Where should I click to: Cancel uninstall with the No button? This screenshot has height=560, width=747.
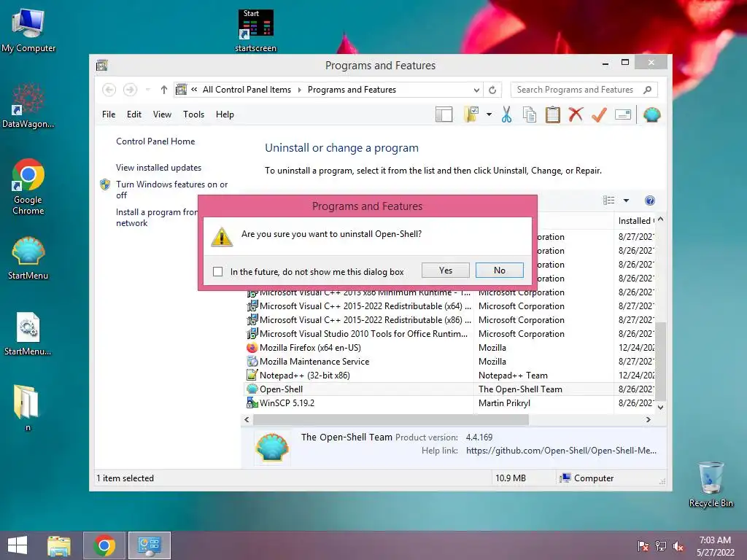pos(499,271)
